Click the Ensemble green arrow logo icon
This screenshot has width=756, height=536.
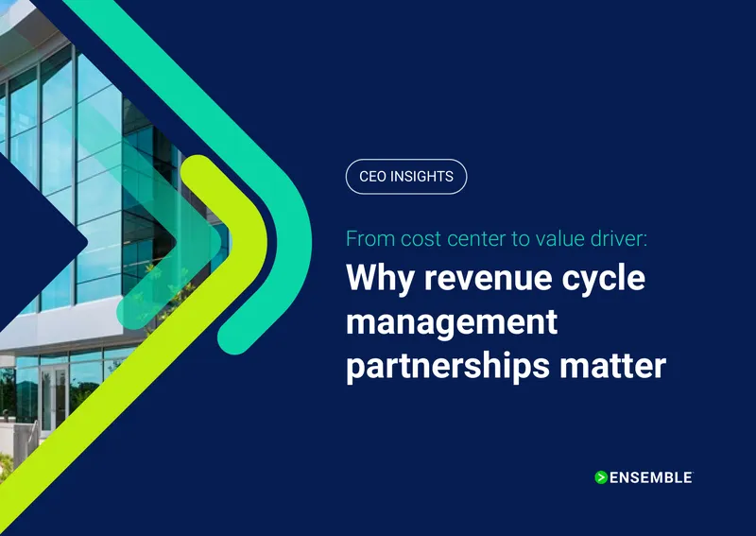point(601,477)
